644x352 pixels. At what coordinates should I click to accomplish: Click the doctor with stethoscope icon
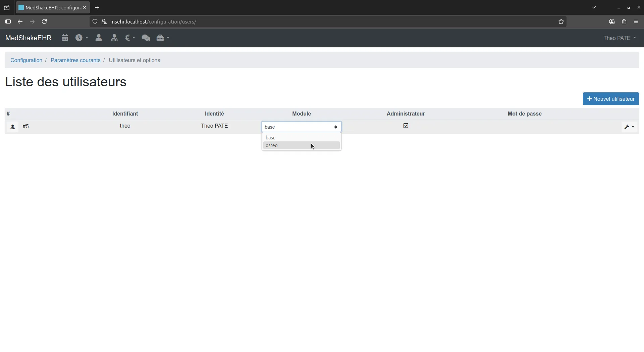[114, 38]
